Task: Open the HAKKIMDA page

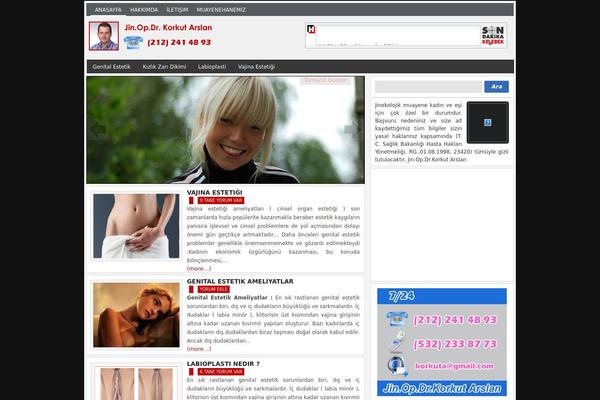Action: click(144, 10)
